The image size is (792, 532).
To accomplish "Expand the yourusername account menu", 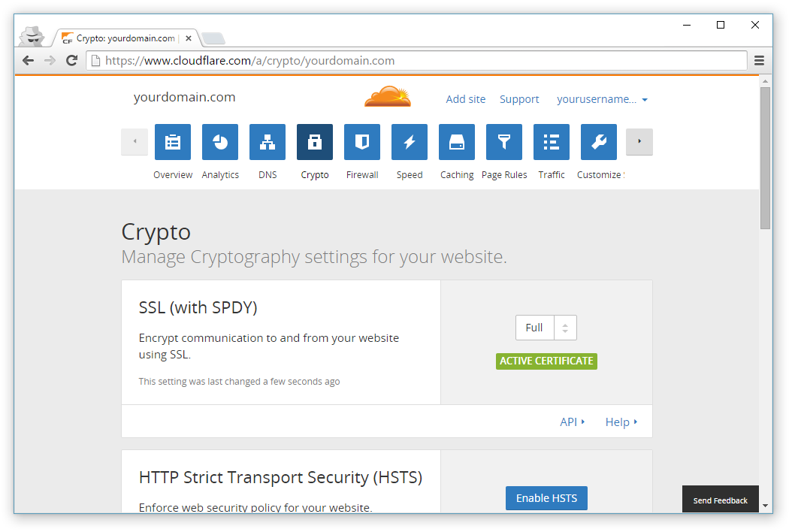I will click(x=602, y=98).
